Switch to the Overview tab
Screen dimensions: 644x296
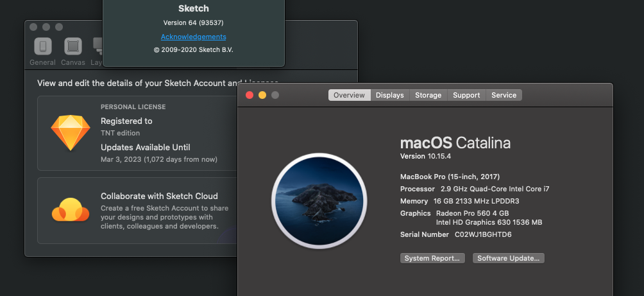pos(349,95)
